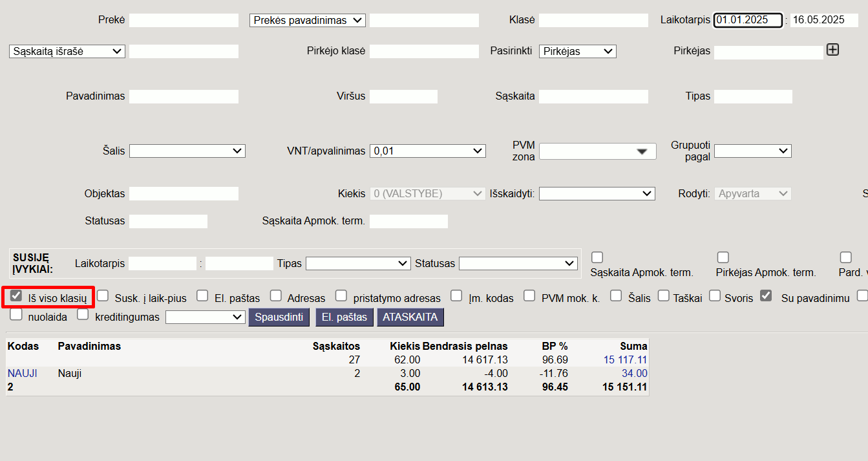Check the Taškai checkbox
Image resolution: width=868 pixels, height=461 pixels.
tap(664, 296)
